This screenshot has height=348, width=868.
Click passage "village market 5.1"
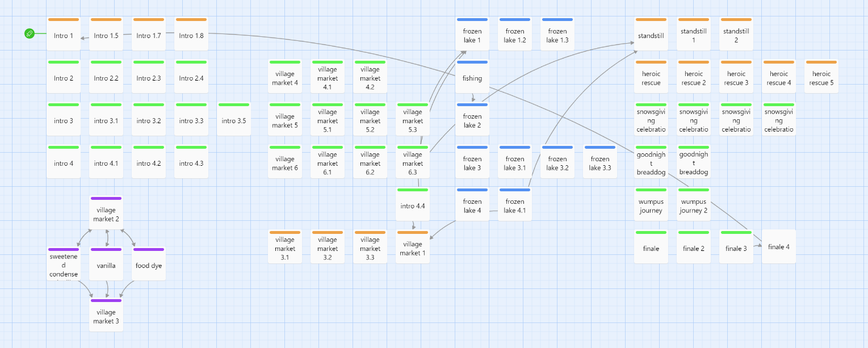coord(328,119)
